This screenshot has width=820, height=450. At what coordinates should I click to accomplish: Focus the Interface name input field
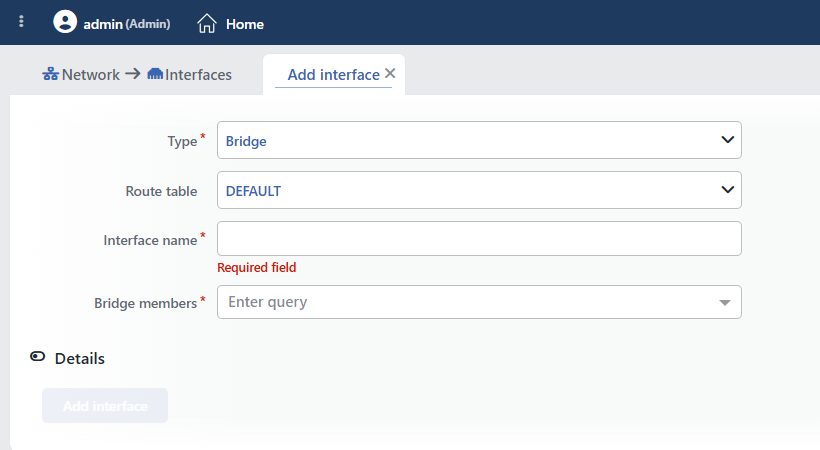point(479,239)
